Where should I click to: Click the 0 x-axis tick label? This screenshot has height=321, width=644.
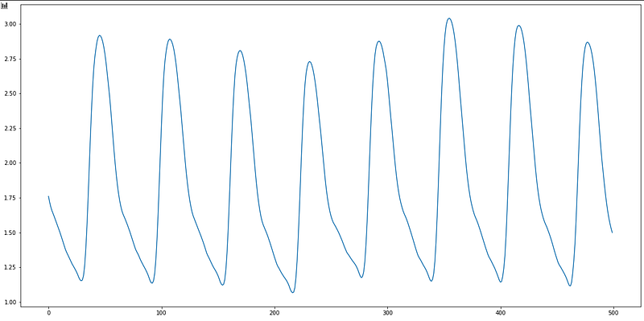(48, 313)
